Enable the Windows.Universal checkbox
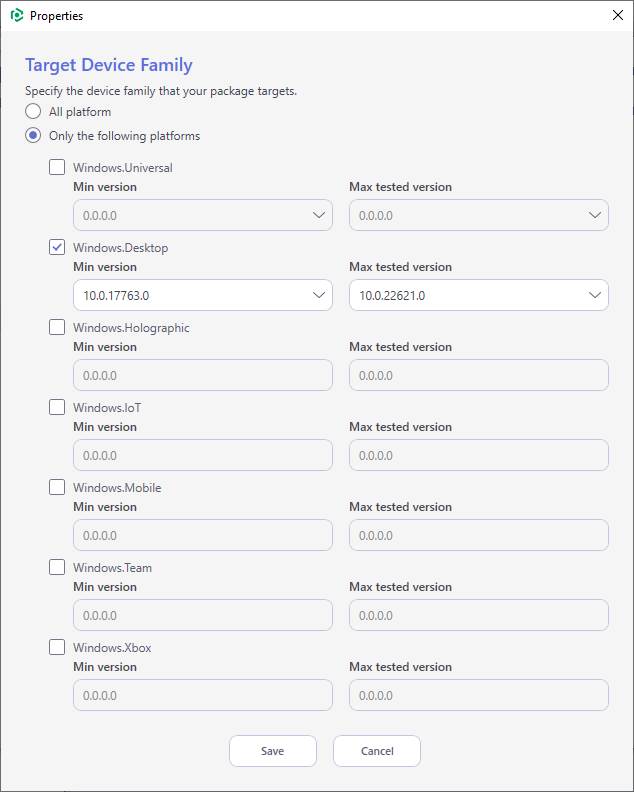 coord(57,167)
